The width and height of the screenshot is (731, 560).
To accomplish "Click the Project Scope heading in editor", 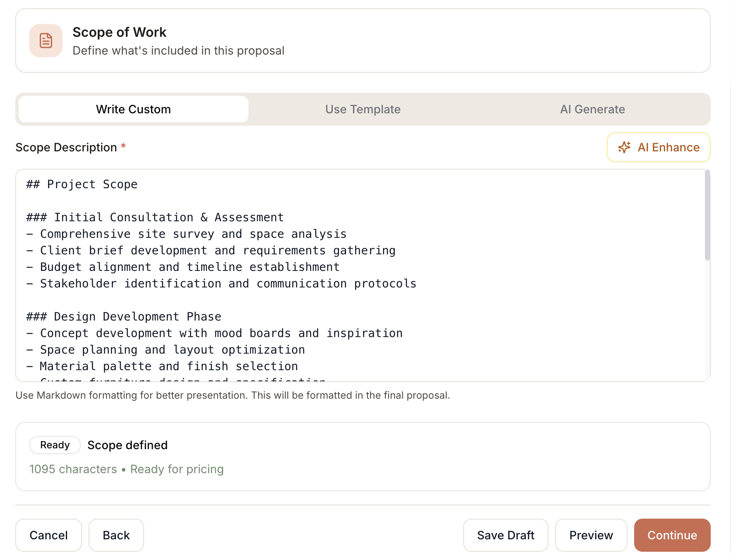I will point(82,184).
